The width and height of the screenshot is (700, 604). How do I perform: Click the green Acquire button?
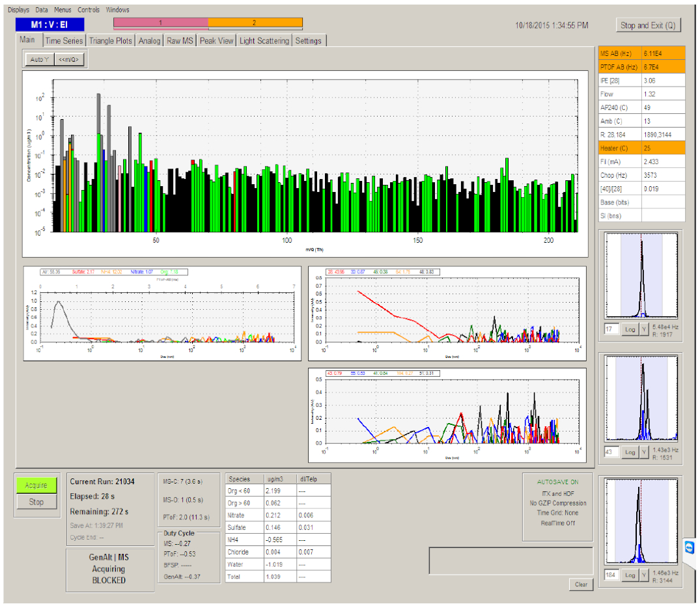(x=36, y=486)
